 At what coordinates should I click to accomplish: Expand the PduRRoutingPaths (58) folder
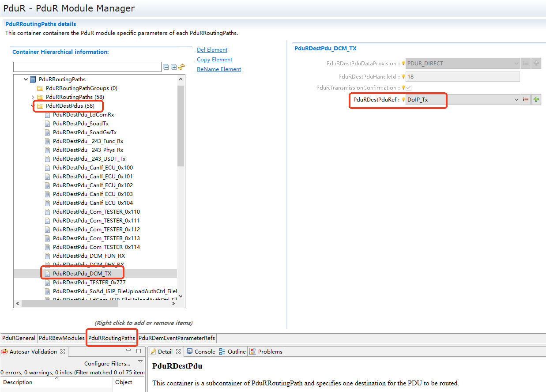(x=33, y=97)
